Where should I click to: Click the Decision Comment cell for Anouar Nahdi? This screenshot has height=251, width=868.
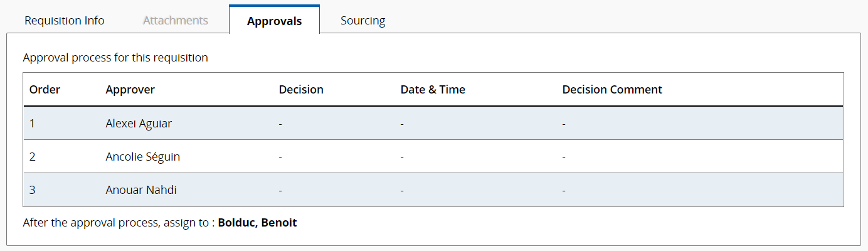[564, 190]
